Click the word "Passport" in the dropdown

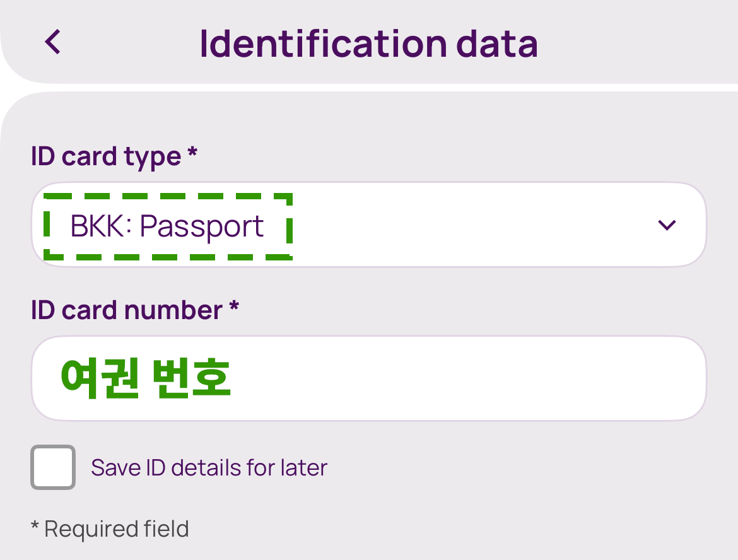(202, 226)
